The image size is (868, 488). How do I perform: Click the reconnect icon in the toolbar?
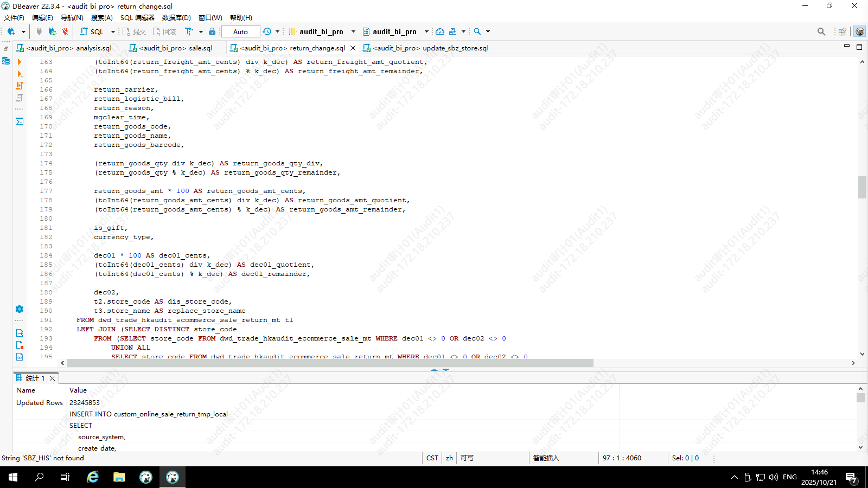52,31
